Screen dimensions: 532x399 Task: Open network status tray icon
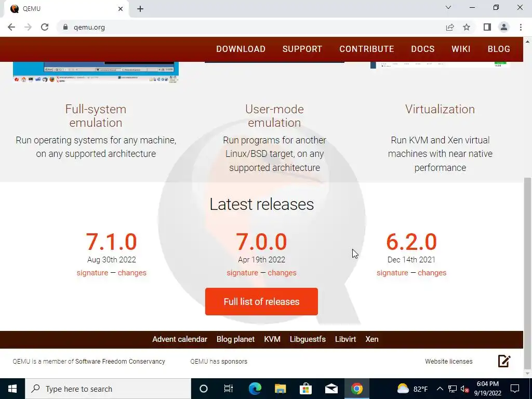click(x=453, y=389)
